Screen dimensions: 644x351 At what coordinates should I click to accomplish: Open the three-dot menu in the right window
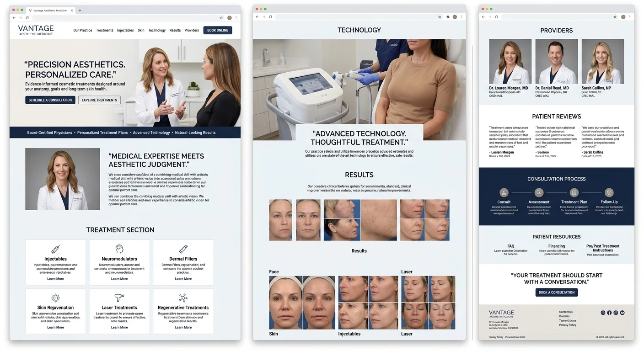coord(630,17)
